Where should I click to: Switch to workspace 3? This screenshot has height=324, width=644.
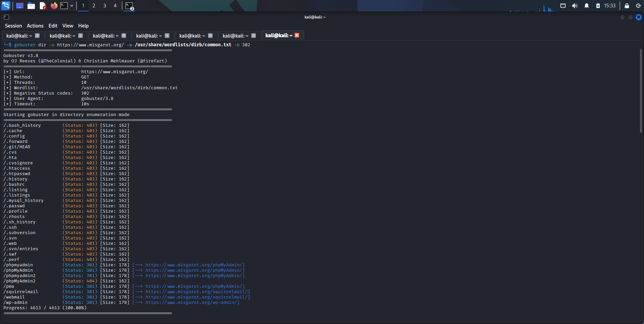coord(105,6)
